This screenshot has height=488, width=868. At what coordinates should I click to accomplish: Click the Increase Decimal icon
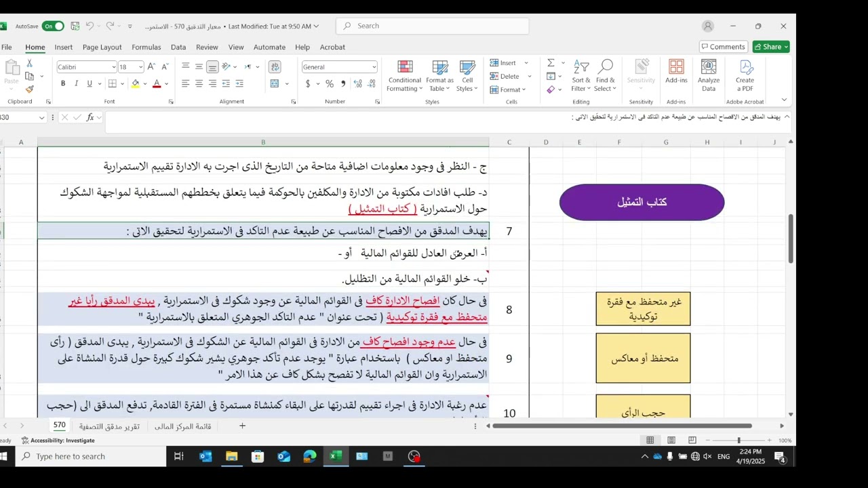358,83
